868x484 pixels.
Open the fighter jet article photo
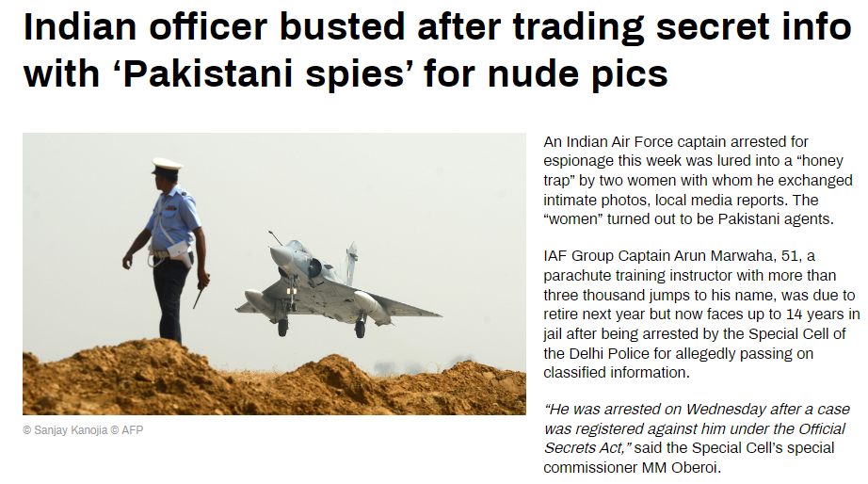(x=274, y=274)
